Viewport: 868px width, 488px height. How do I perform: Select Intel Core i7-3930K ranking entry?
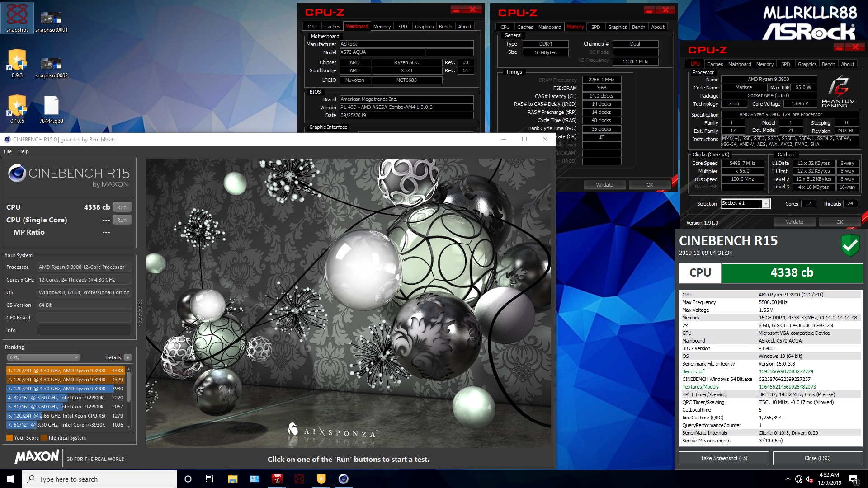click(66, 425)
